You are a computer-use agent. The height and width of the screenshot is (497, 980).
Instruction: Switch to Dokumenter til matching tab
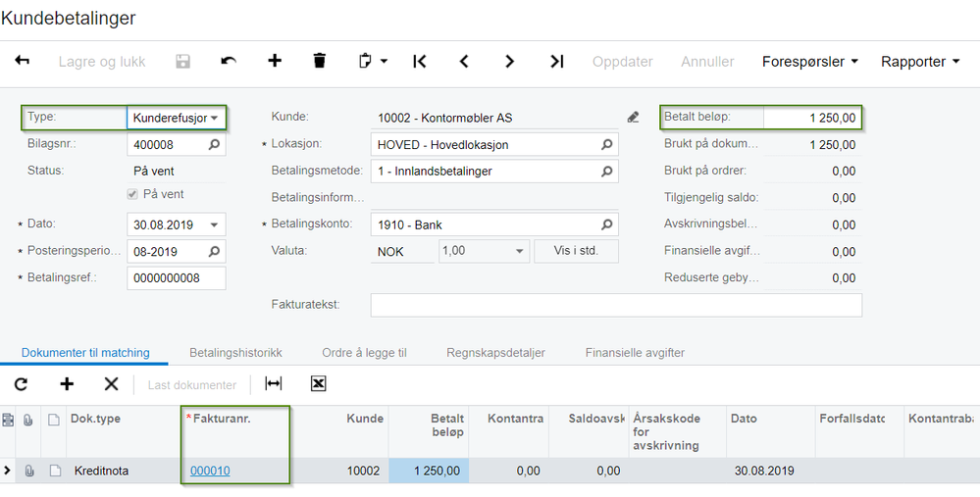[x=85, y=353]
